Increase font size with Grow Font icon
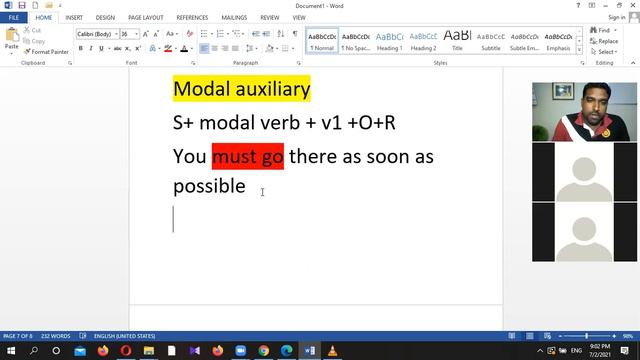Screen dimensions: 640x360 tap(146, 34)
